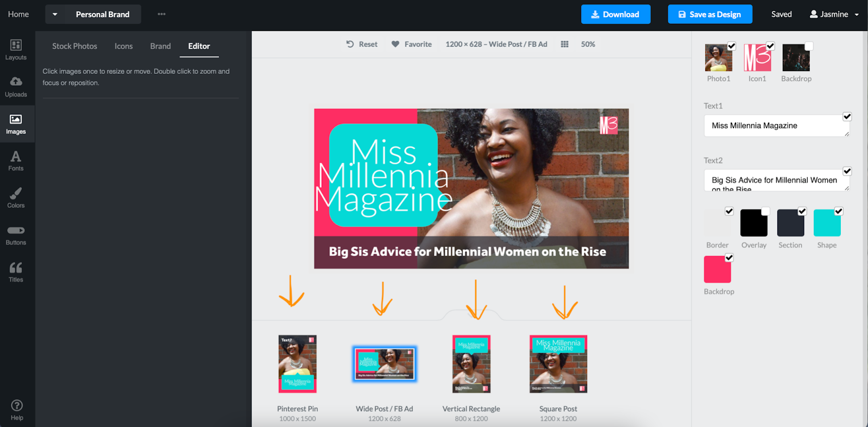Open the Buttons panel
The width and height of the screenshot is (868, 427).
16,235
